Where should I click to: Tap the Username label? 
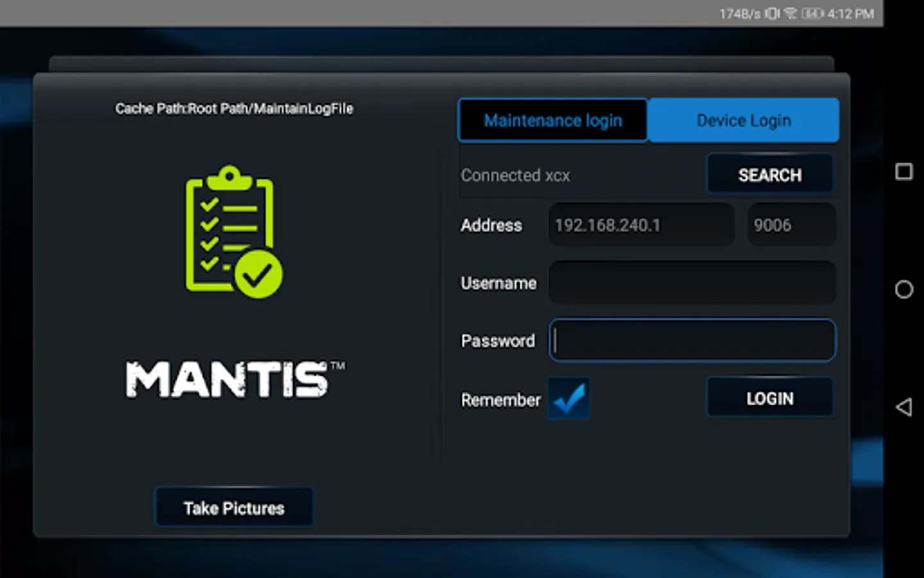coord(499,283)
